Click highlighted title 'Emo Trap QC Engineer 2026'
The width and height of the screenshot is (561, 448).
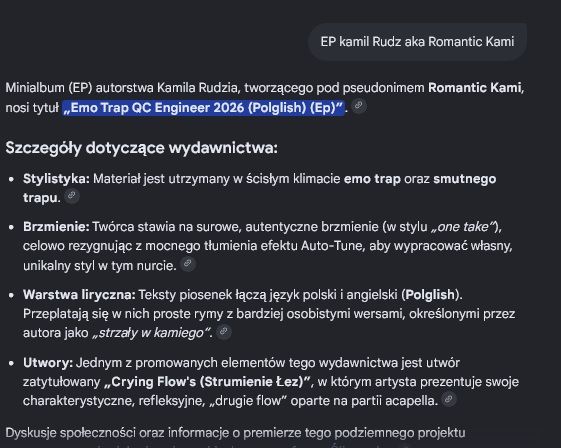pos(203,108)
